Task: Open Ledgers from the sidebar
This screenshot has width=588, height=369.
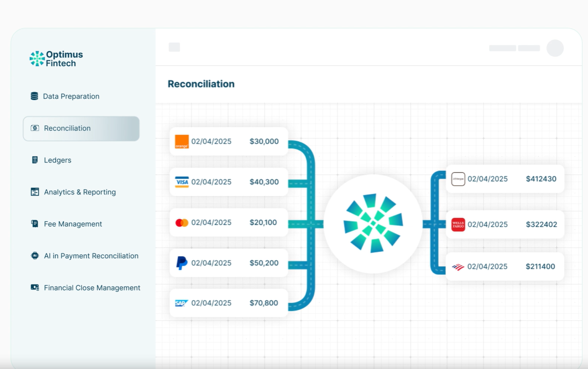Action: tap(57, 160)
